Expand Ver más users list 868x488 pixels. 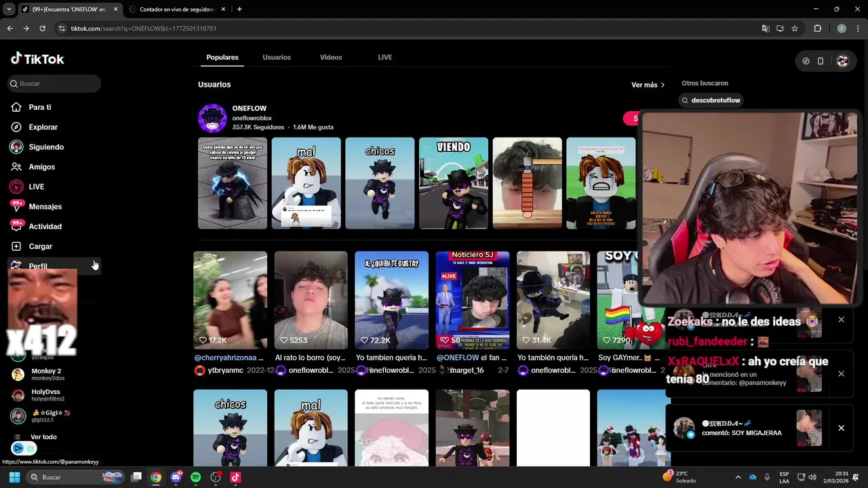(648, 85)
